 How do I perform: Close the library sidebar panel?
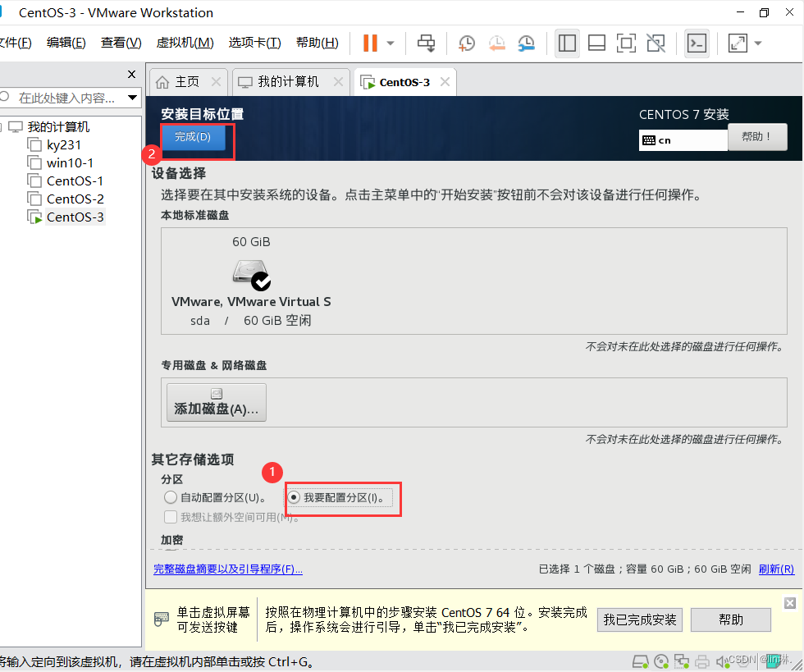click(132, 75)
